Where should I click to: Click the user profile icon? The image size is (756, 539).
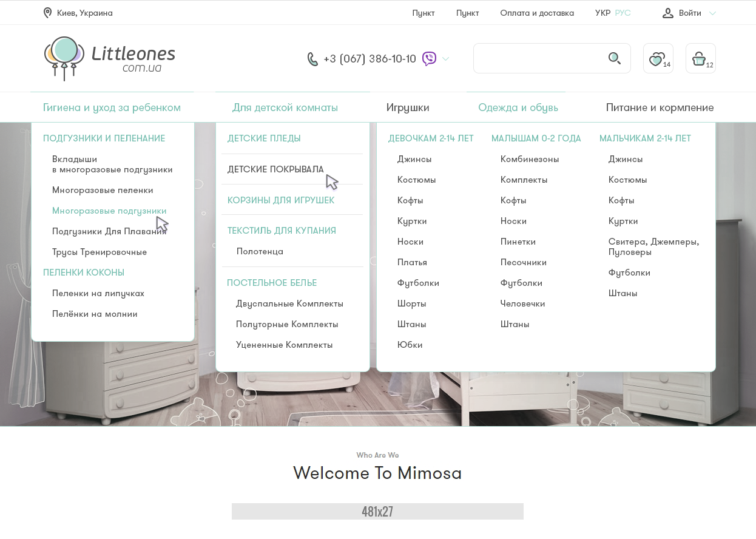(x=668, y=13)
